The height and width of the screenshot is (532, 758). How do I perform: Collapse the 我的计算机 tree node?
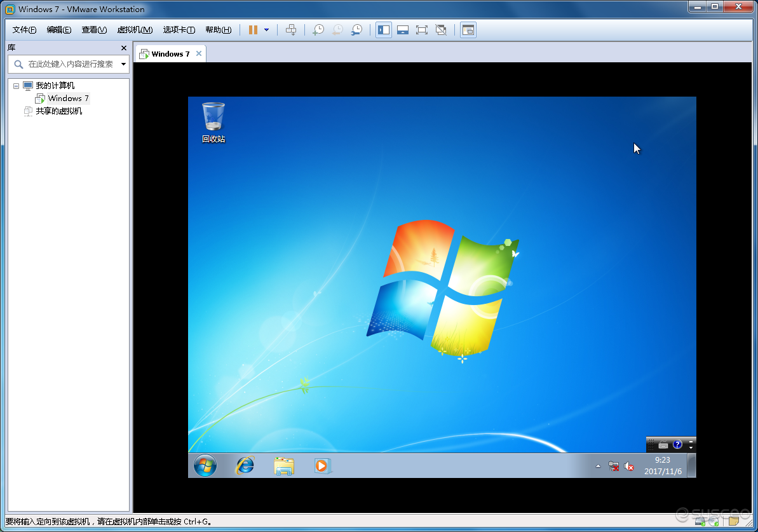[16, 86]
